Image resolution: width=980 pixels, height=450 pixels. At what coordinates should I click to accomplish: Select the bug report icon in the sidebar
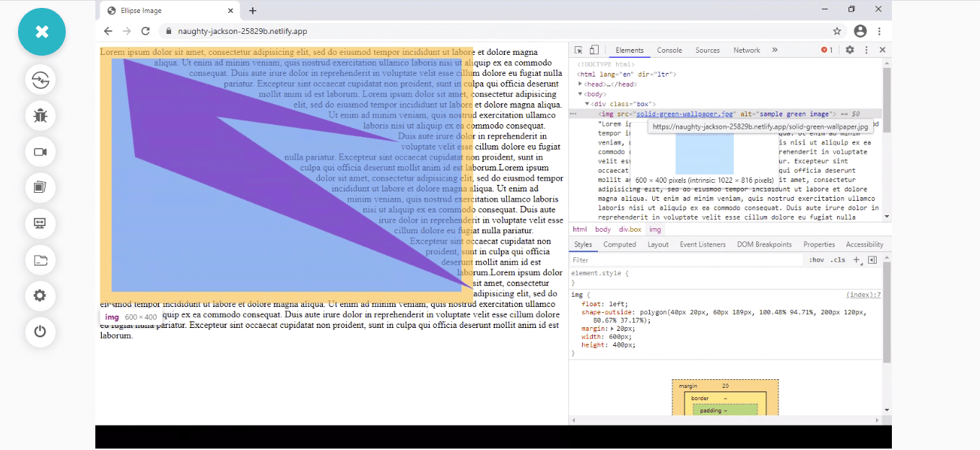(x=41, y=115)
